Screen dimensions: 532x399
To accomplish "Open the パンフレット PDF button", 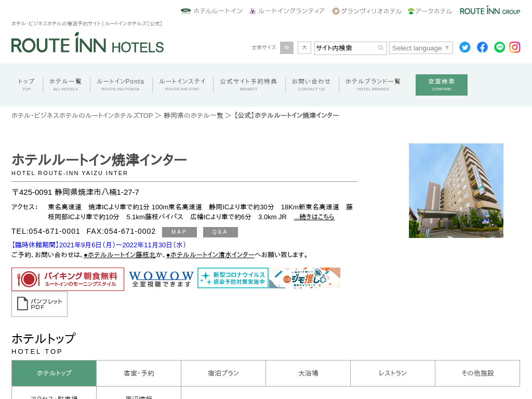I will tap(39, 304).
